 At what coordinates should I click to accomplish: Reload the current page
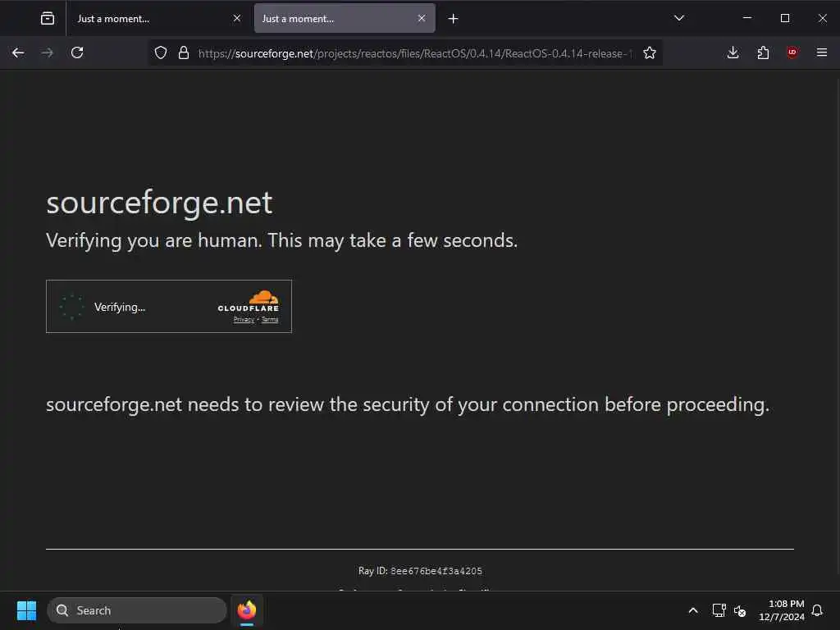point(77,52)
